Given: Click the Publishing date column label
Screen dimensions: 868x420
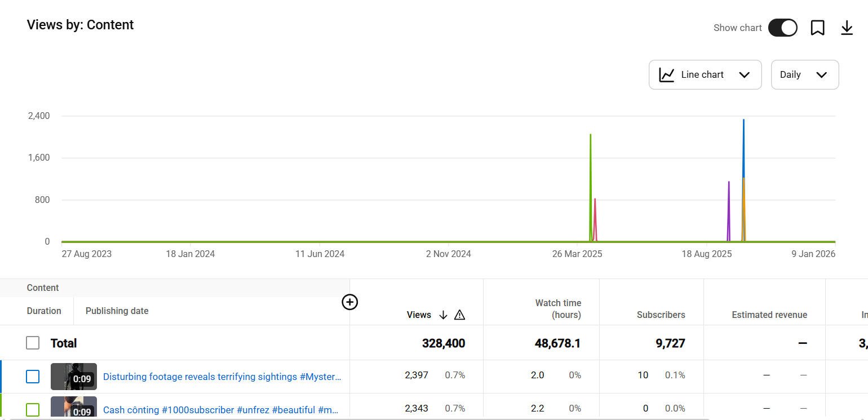Looking at the screenshot, I should pos(117,311).
